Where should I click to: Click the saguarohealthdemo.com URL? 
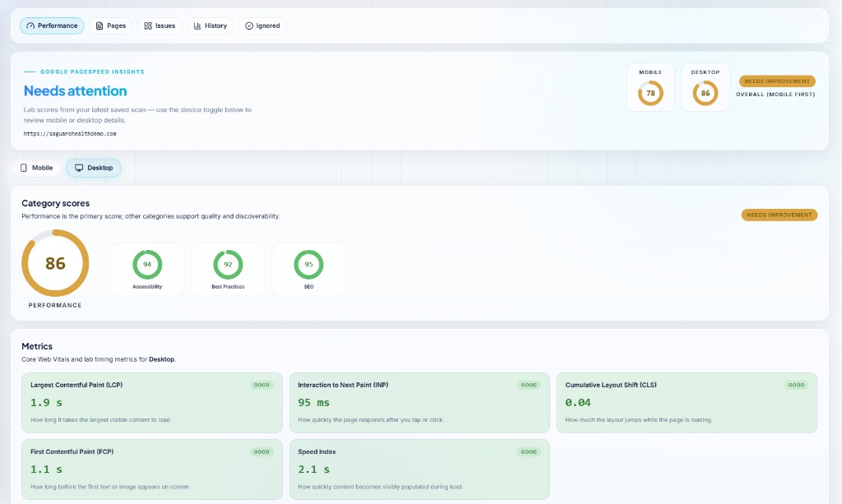click(70, 134)
